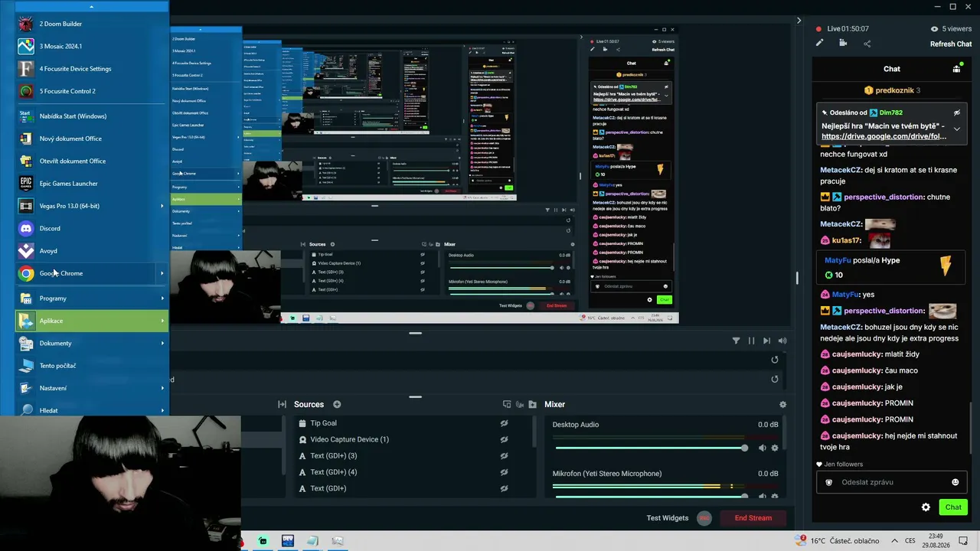
Task: Open the chat settings gear icon
Action: pyautogui.click(x=926, y=507)
